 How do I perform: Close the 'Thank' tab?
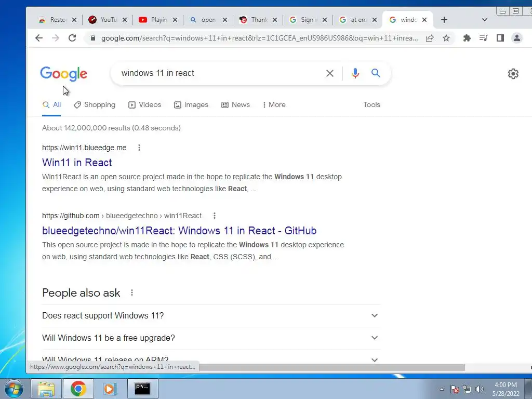pyautogui.click(x=275, y=20)
